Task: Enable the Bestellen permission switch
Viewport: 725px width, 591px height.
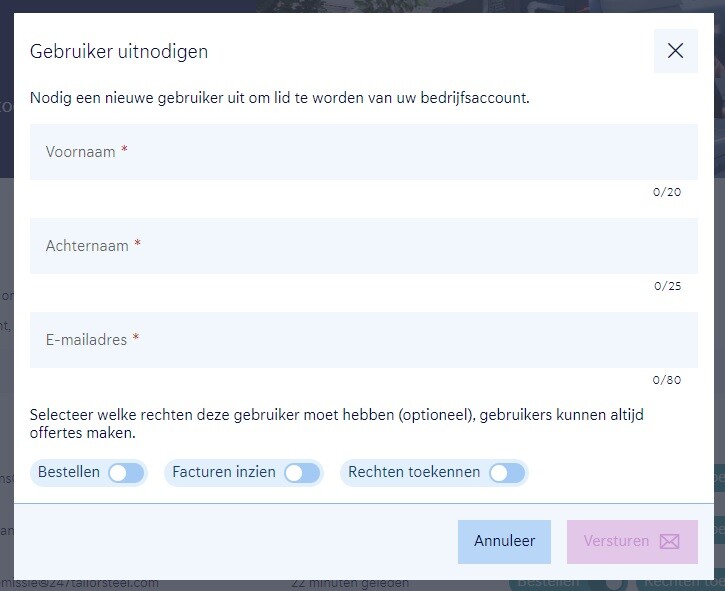Action: tap(126, 473)
